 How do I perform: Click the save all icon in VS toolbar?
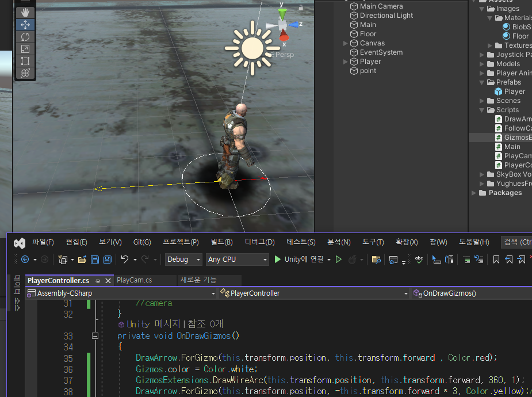[x=107, y=259]
